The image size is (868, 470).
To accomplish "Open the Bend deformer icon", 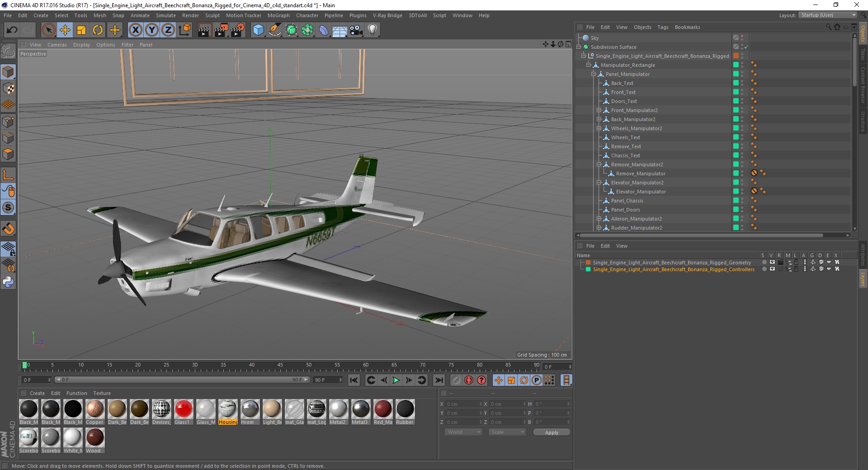I will tap(324, 30).
